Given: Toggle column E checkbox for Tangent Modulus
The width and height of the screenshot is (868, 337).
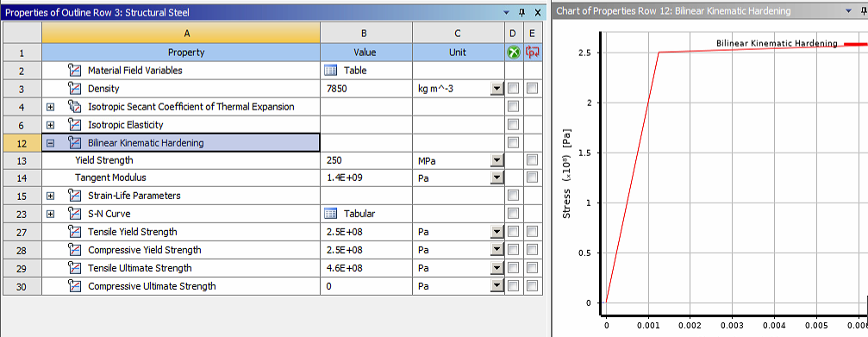Looking at the screenshot, I should tap(533, 178).
